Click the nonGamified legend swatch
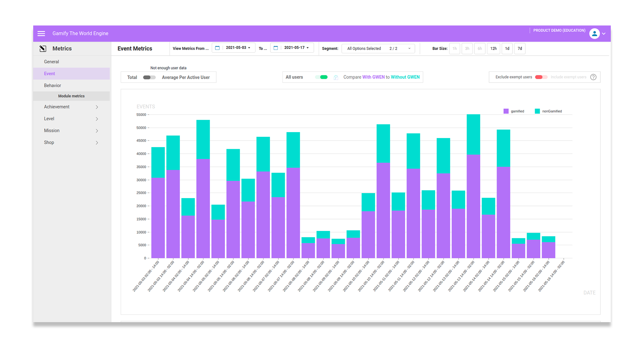This screenshot has height=362, width=644. coord(537,111)
